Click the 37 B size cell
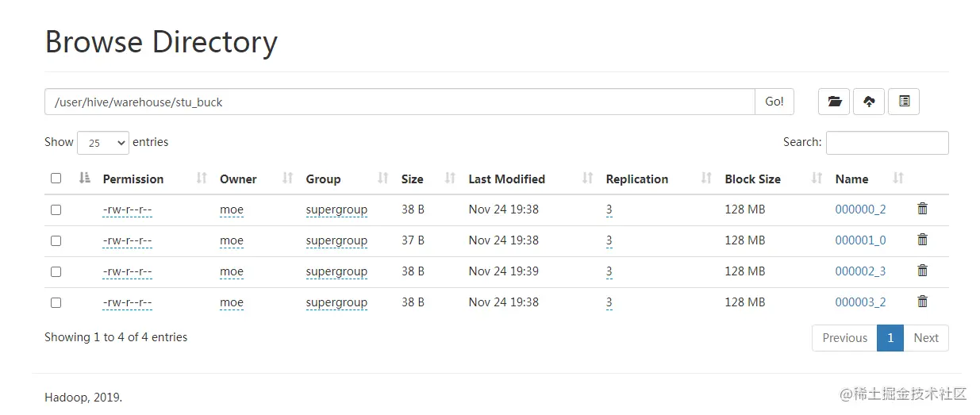The height and width of the screenshot is (415, 980). point(413,240)
